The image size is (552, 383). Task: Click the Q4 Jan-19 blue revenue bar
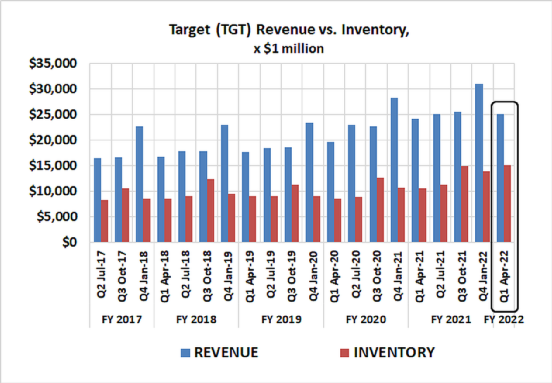point(225,184)
